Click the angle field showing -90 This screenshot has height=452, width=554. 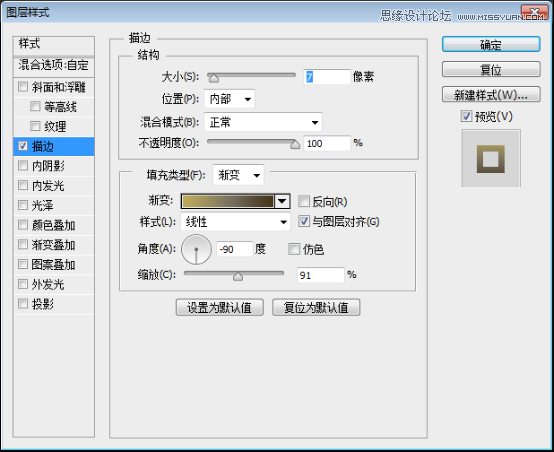235,249
